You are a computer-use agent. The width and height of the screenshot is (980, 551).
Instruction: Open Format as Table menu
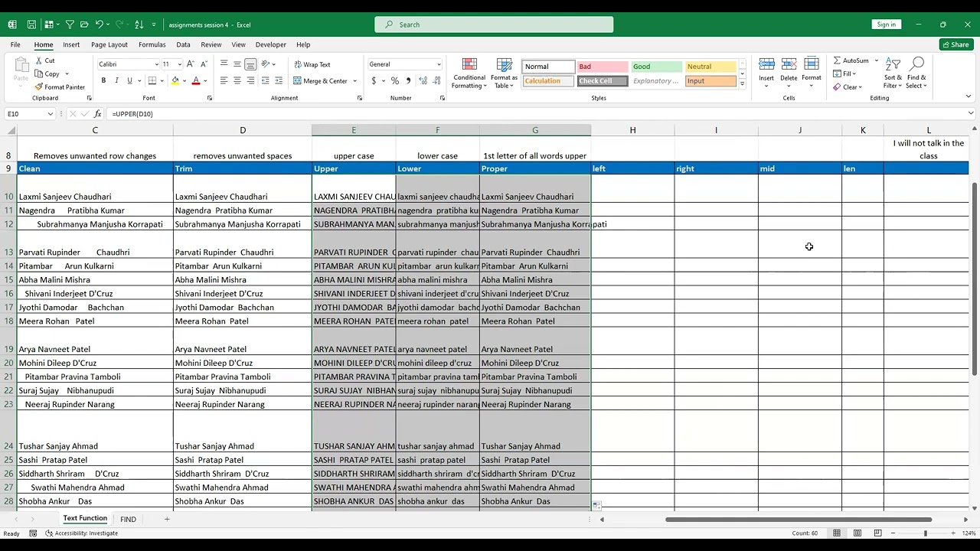(x=504, y=73)
